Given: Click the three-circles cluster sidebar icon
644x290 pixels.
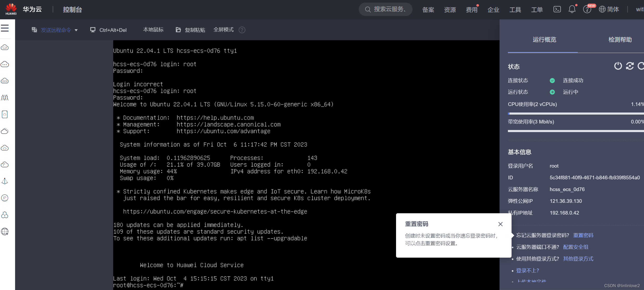Looking at the screenshot, I should click(5, 215).
